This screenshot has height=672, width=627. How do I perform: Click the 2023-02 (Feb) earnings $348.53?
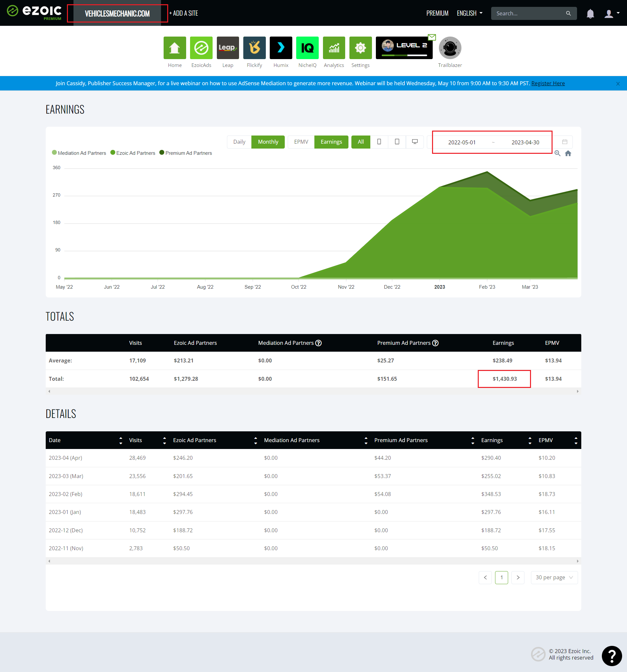[x=491, y=494]
